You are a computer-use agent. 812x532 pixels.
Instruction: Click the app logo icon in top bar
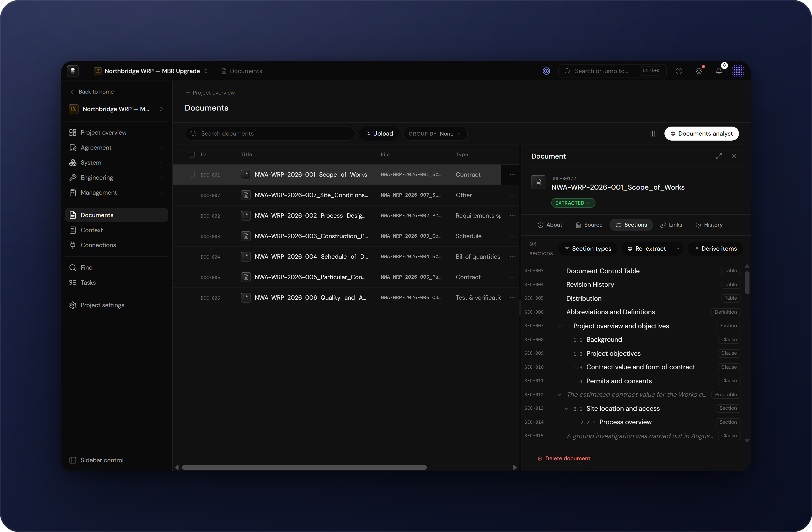tap(73, 71)
